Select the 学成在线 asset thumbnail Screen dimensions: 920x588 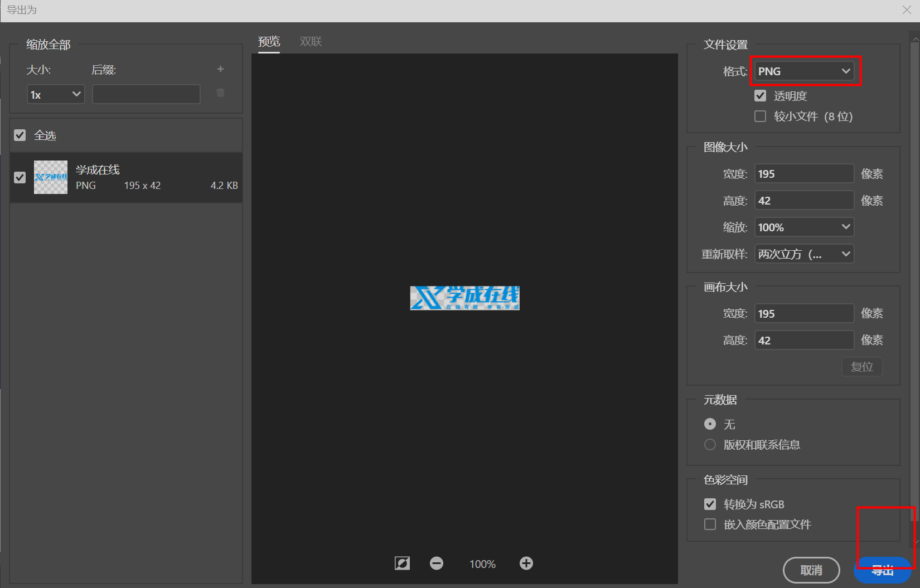point(51,177)
